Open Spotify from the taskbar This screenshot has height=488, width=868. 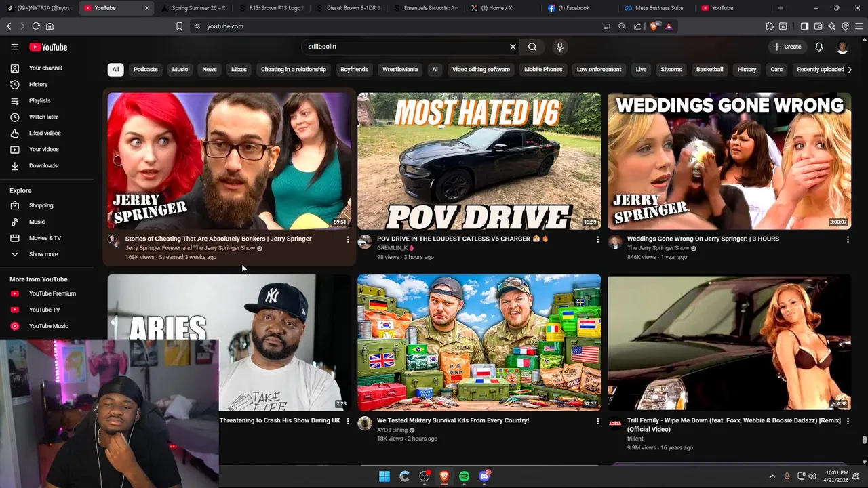pyautogui.click(x=464, y=476)
